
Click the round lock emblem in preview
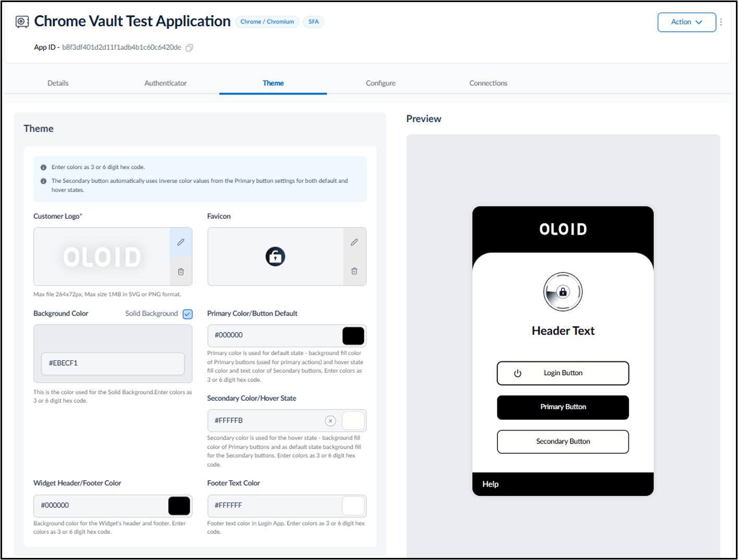[563, 292]
